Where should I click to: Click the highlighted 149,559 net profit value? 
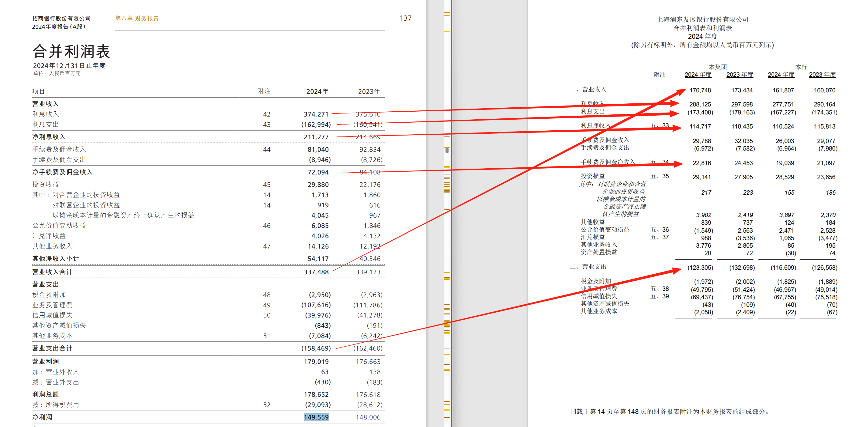pos(316,417)
